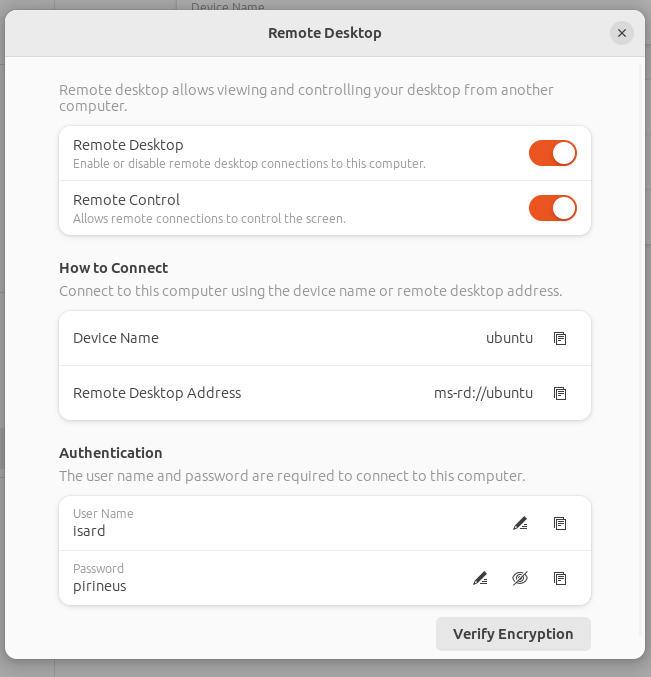Screen dimensions: 651x677
Task: Click the ms-rd://ubuntu address value
Action: [x=483, y=393]
